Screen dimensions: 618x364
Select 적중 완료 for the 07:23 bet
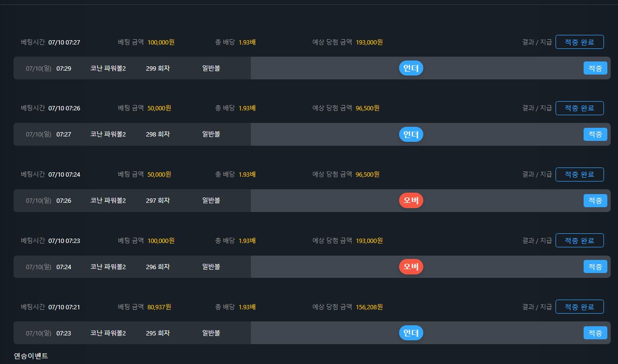pyautogui.click(x=579, y=241)
